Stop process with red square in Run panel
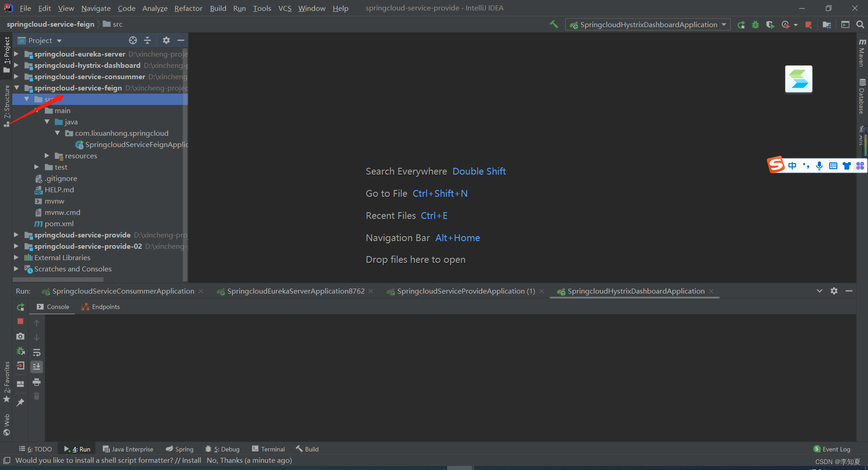Viewport: 868px width, 470px height. point(20,321)
